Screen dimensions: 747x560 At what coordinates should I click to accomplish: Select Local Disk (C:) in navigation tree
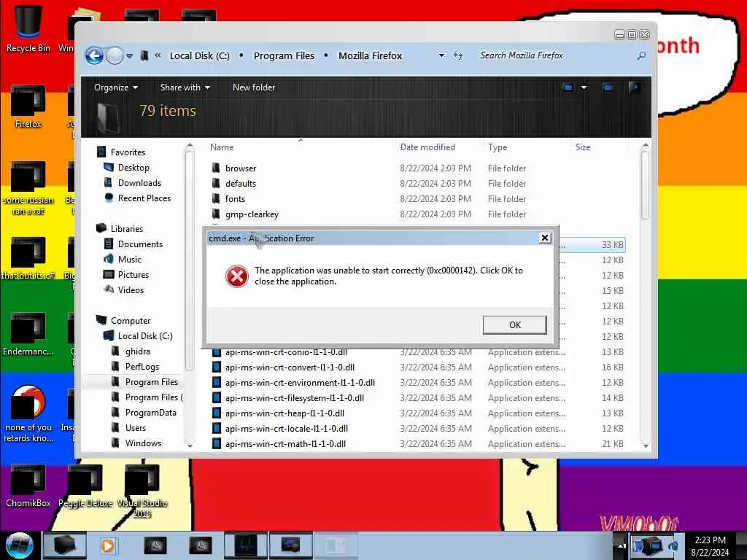(x=145, y=335)
